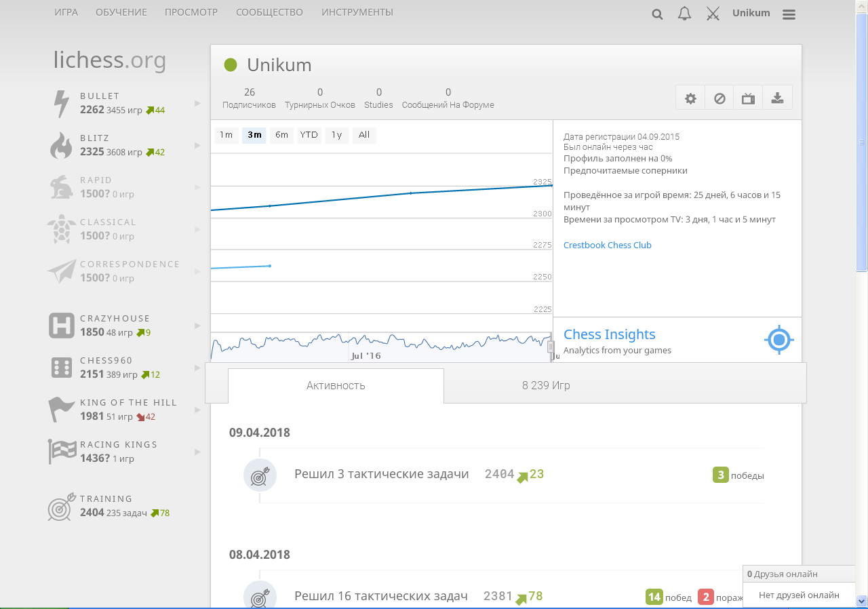Image resolution: width=868 pixels, height=609 pixels.
Task: Click the Chess Insights target icon
Action: pos(779,339)
